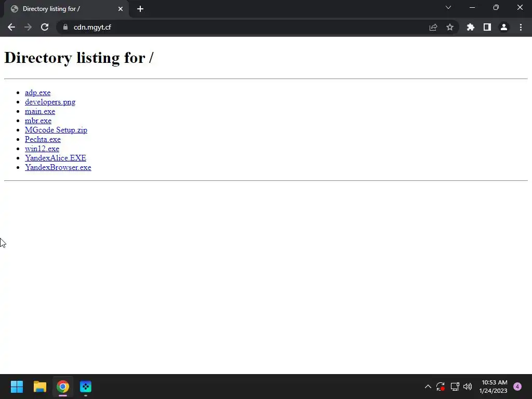Open the Chrome profile avatar menu
Screen dimensions: 532x399
[504, 27]
